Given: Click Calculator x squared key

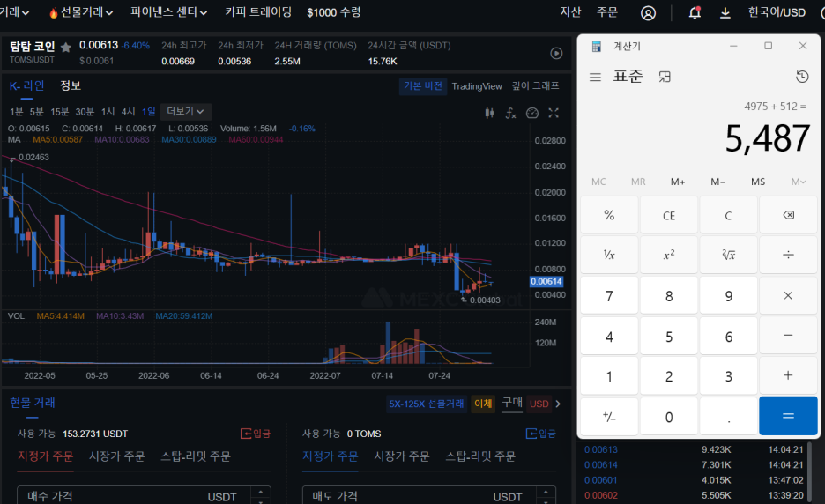Looking at the screenshot, I should [x=669, y=255].
